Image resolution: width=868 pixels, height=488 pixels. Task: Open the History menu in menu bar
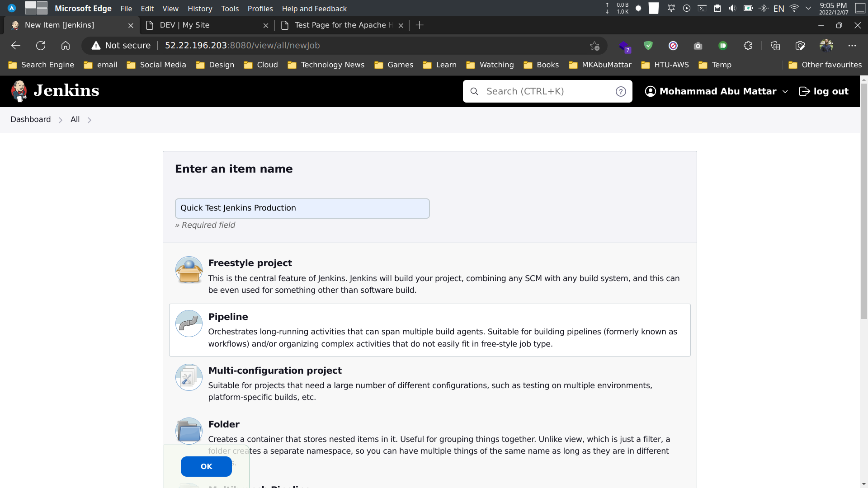(200, 9)
